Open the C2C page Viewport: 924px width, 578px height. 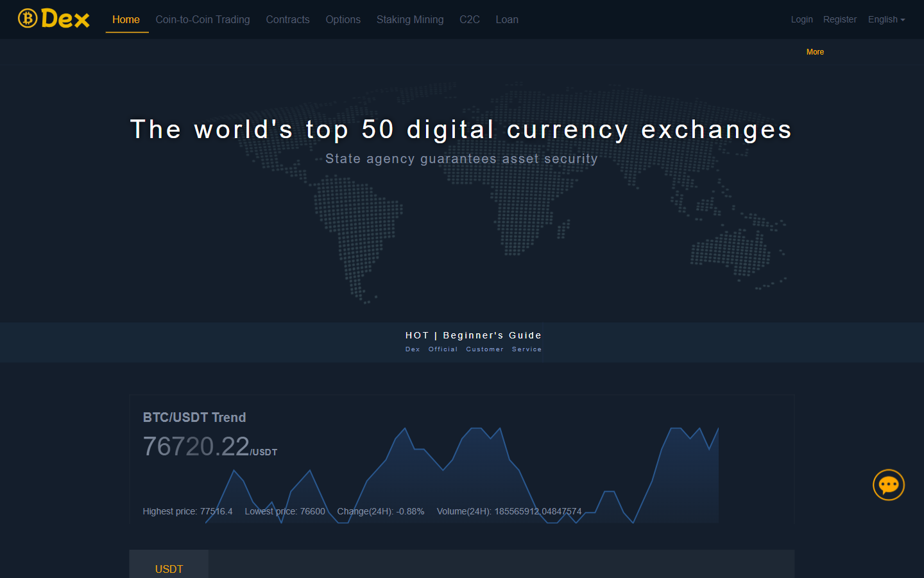[x=470, y=19]
